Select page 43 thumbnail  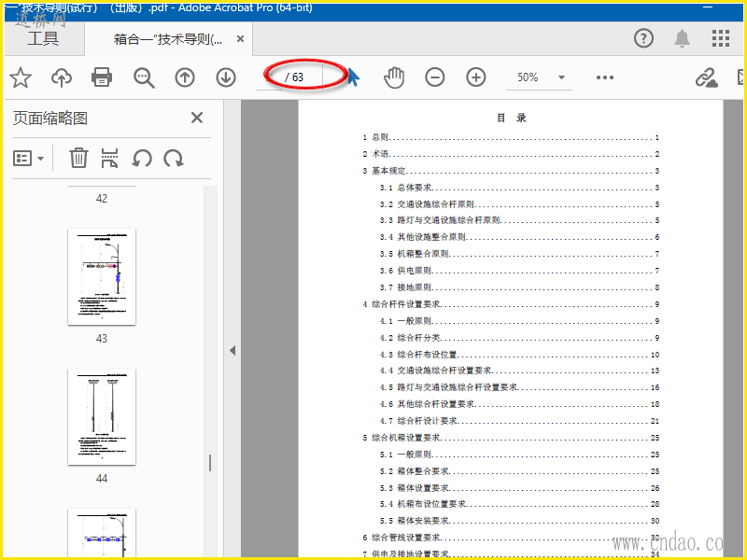[x=102, y=276]
